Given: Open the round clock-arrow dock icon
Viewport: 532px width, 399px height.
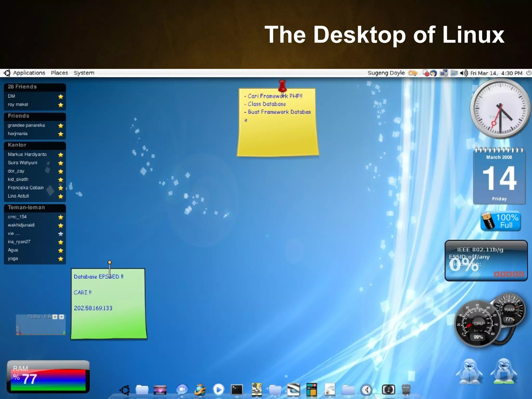Looking at the screenshot, I should click(366, 390).
